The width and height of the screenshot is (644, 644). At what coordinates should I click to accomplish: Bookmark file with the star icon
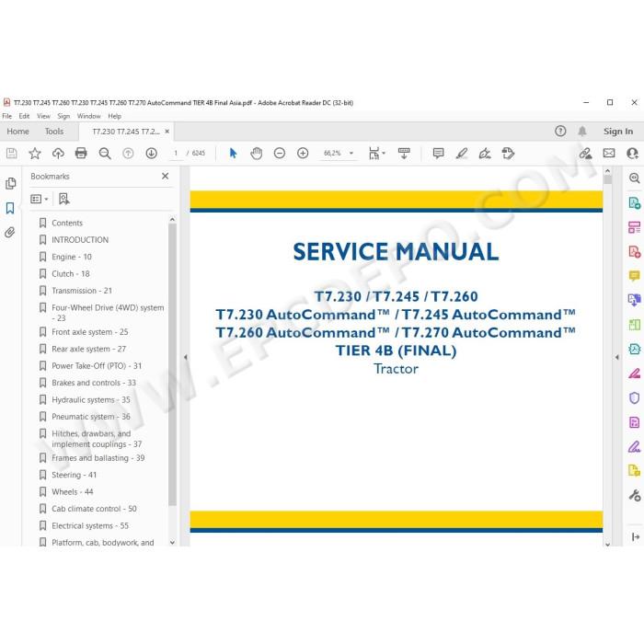(x=35, y=154)
